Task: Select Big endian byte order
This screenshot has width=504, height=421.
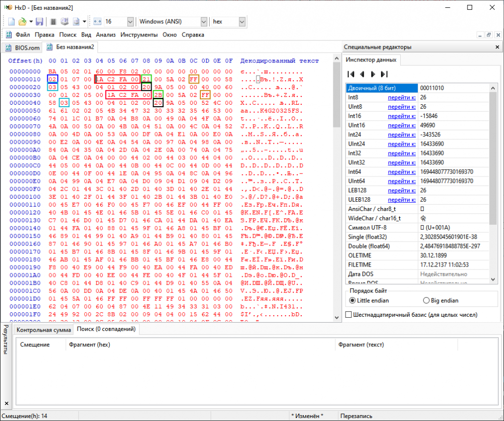Action: click(426, 301)
